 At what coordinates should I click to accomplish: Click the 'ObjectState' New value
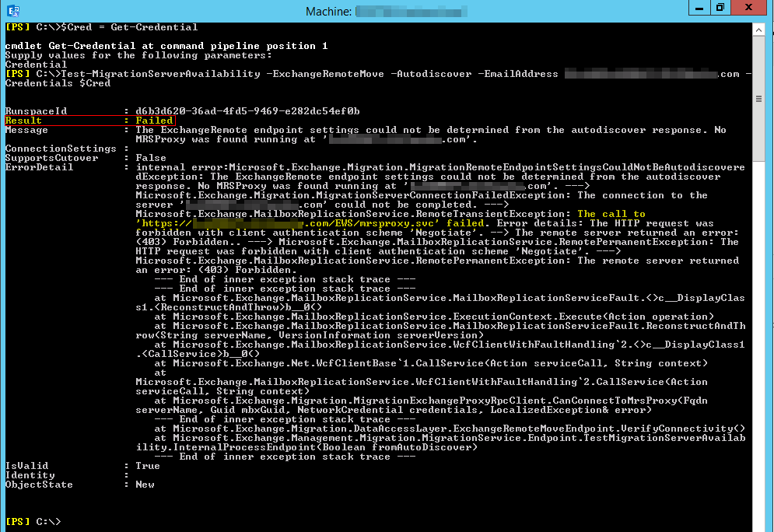tap(145, 485)
